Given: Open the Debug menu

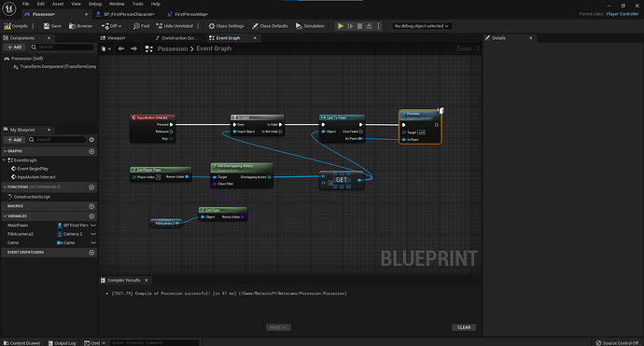Looking at the screenshot, I should [x=95, y=4].
